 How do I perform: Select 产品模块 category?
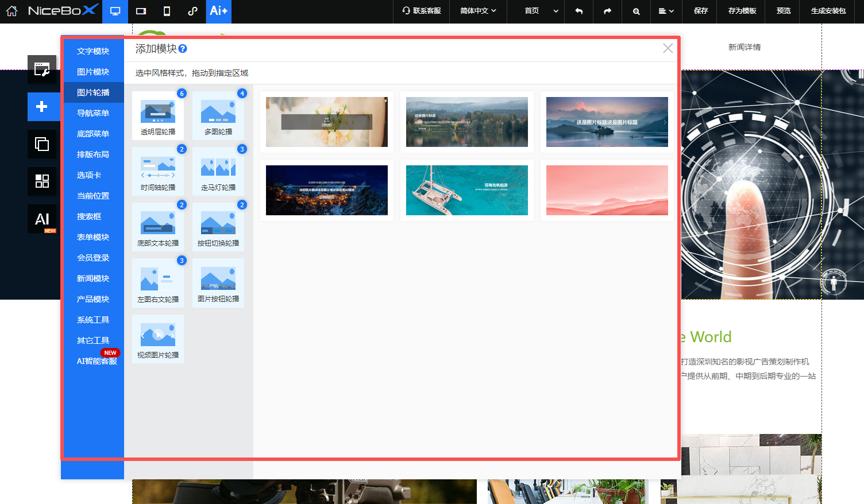(x=93, y=299)
